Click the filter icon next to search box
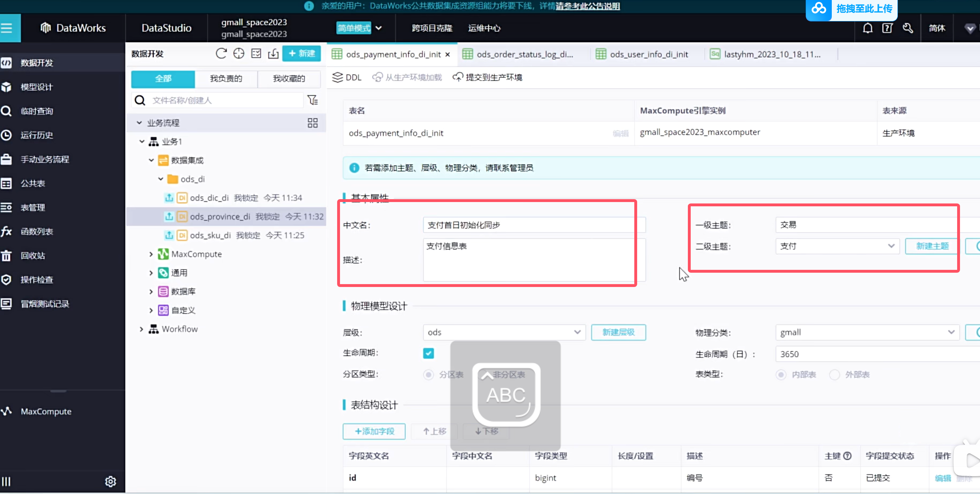Screen dimensions: 980x494 pyautogui.click(x=312, y=100)
